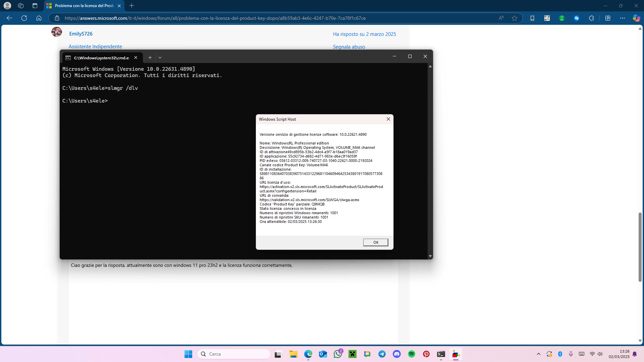Open the tab actions menu icon
Viewport: 644px width, 362px height.
[35, 6]
